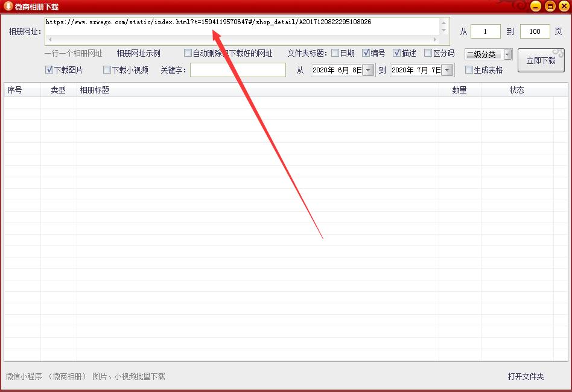572x392 pixels.
Task: Click the album URL text box
Action: point(242,27)
